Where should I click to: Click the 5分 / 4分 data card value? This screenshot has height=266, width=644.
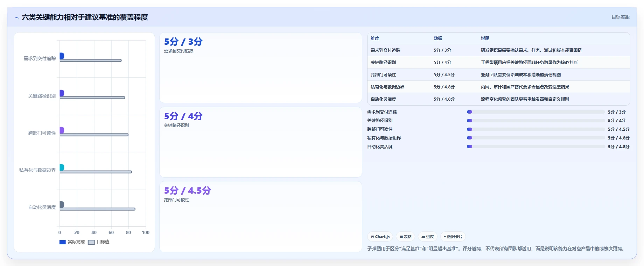[183, 116]
